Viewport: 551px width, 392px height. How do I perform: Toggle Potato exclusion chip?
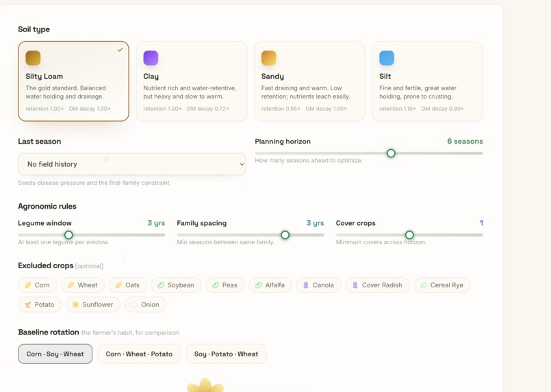(40, 304)
